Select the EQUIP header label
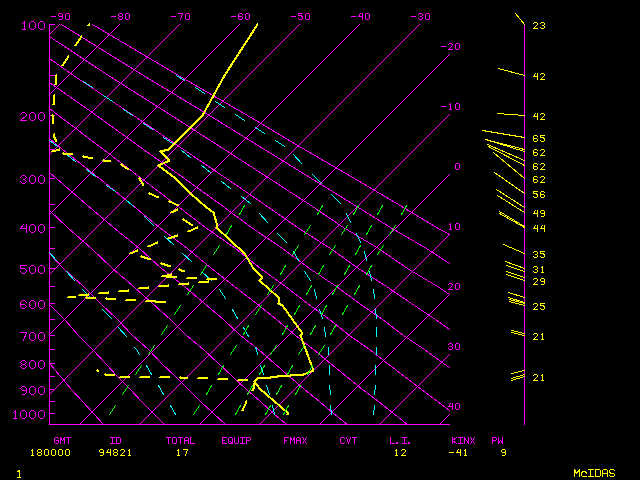The width and height of the screenshot is (640, 480). pyautogui.click(x=237, y=440)
